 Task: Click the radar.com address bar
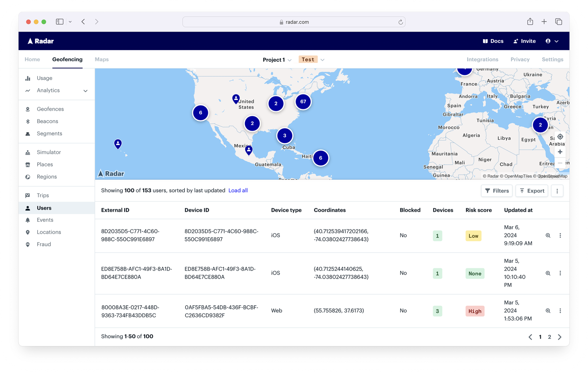click(294, 22)
